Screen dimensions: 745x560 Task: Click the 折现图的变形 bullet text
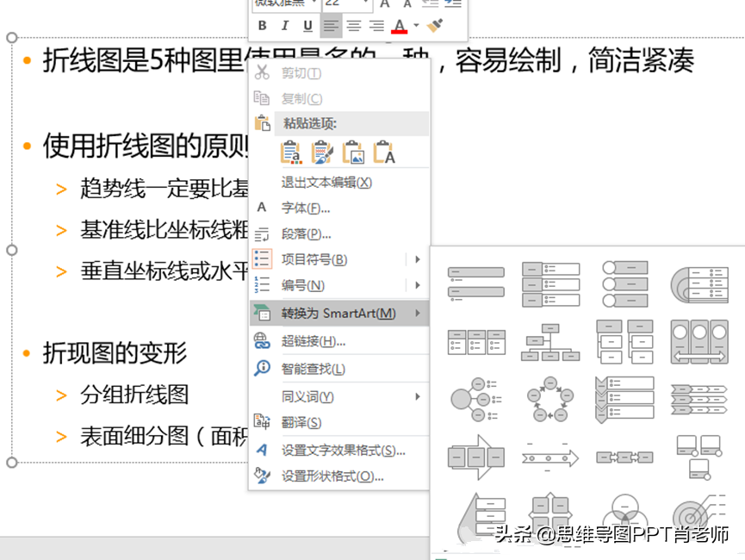[115, 353]
